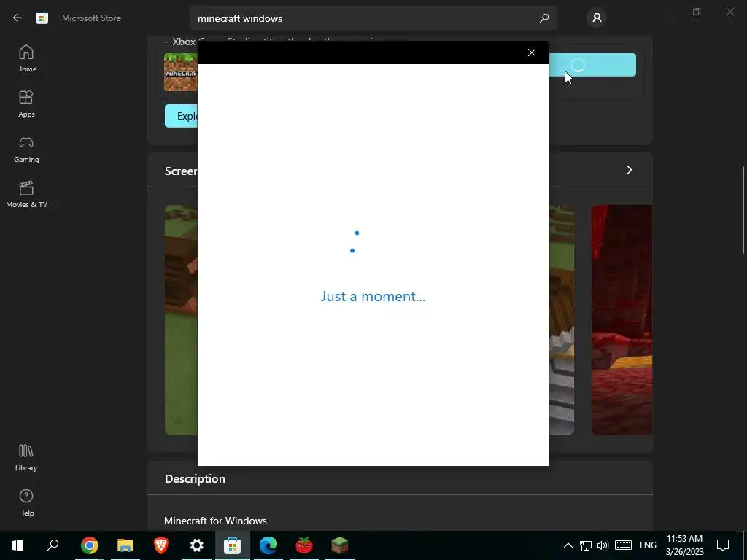Viewport: 747px width, 560px height.
Task: Click the Explore button behind dialog
Action: pos(182,116)
